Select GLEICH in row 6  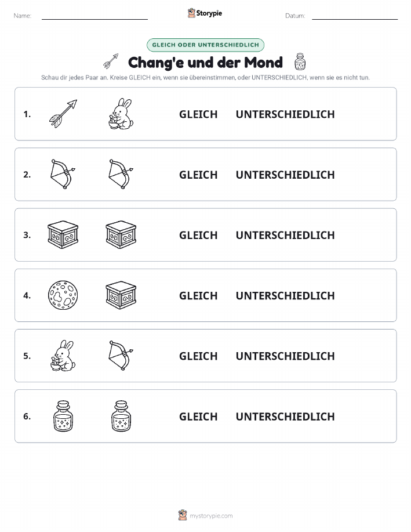[x=198, y=417]
